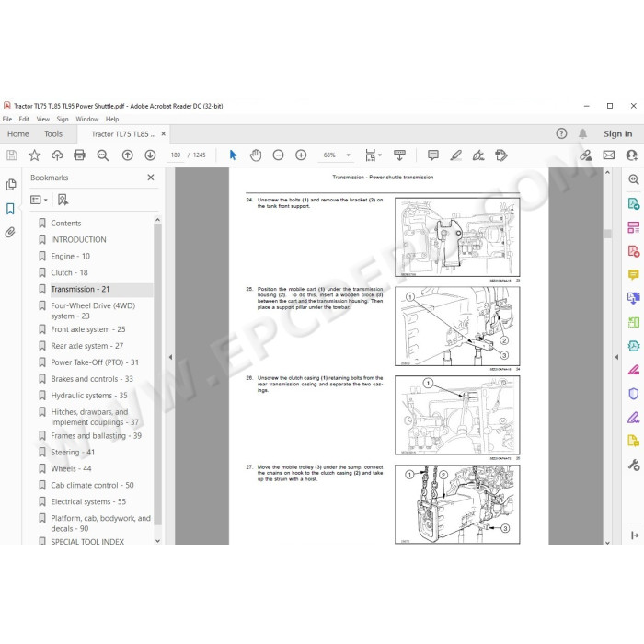The width and height of the screenshot is (644, 644).
Task: Share a link to this file
Action: (x=586, y=155)
